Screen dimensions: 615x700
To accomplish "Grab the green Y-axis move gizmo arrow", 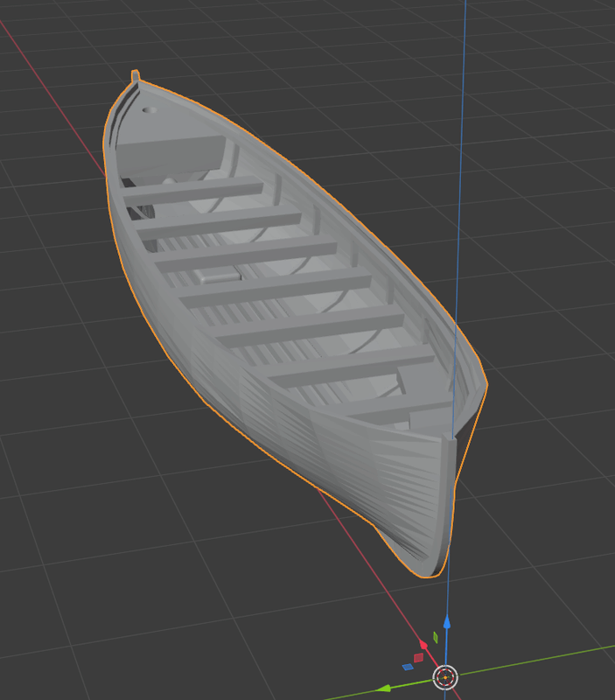I will [x=384, y=688].
